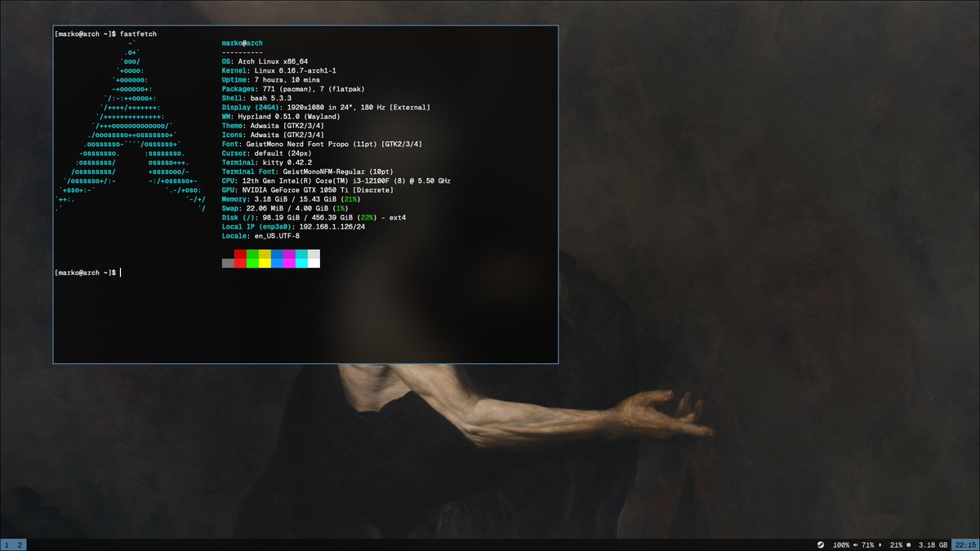This screenshot has height=551, width=980.
Task: Click the 'Packages: 771 (pacman), 7 (flatpak)' line
Action: click(294, 89)
